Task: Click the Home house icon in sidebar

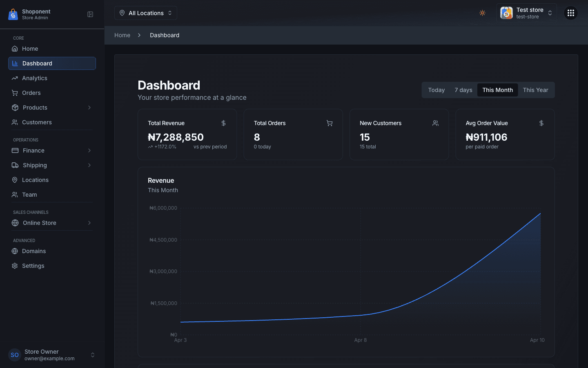Action: [15, 49]
